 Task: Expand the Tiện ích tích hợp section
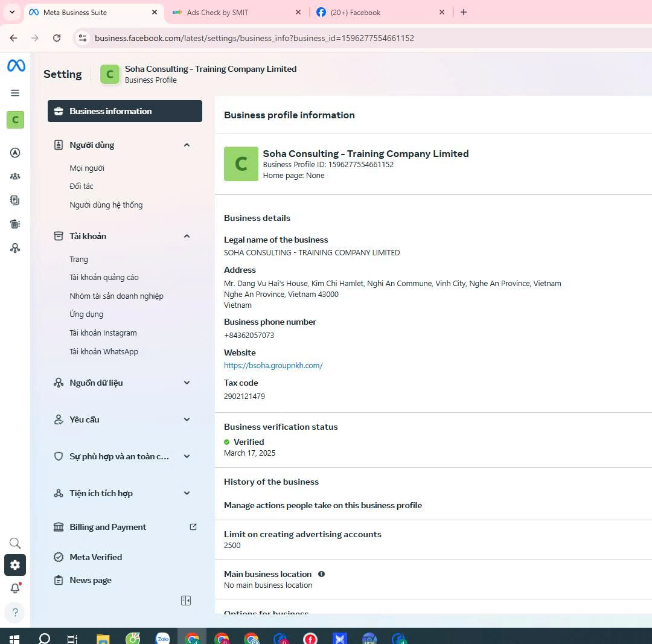pyautogui.click(x=187, y=493)
